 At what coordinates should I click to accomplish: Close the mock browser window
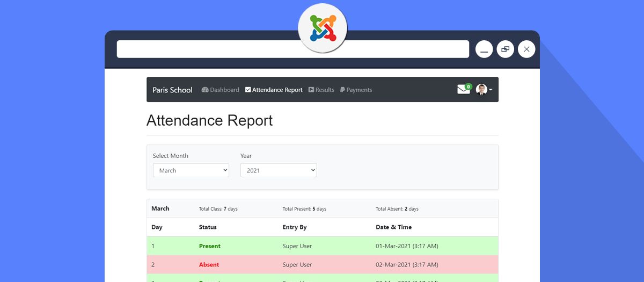tap(526, 49)
